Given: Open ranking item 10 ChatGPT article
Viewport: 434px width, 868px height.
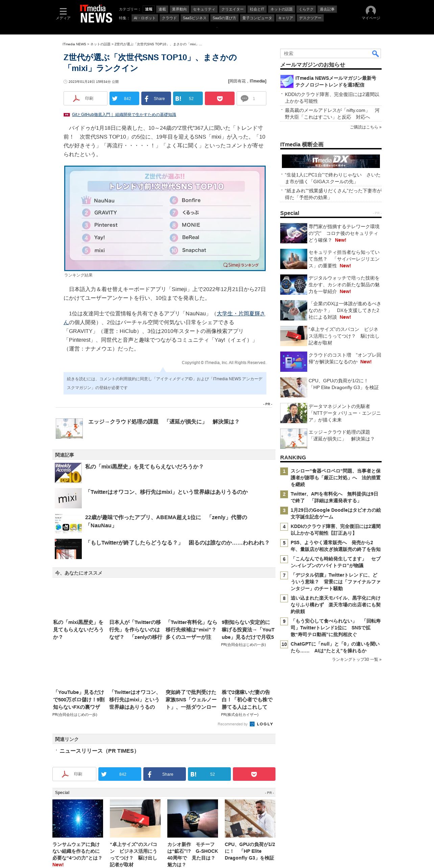Looking at the screenshot, I should pos(335,647).
